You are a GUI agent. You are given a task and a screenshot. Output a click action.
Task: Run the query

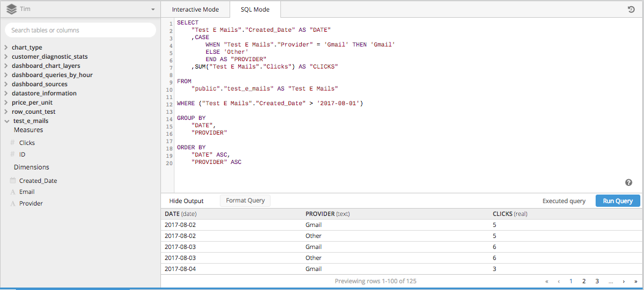point(618,201)
